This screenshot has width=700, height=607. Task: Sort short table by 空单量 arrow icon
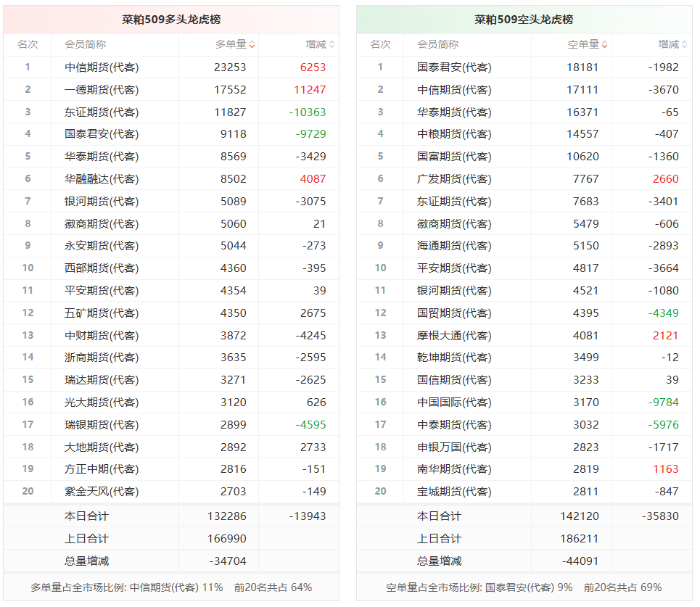click(x=604, y=45)
